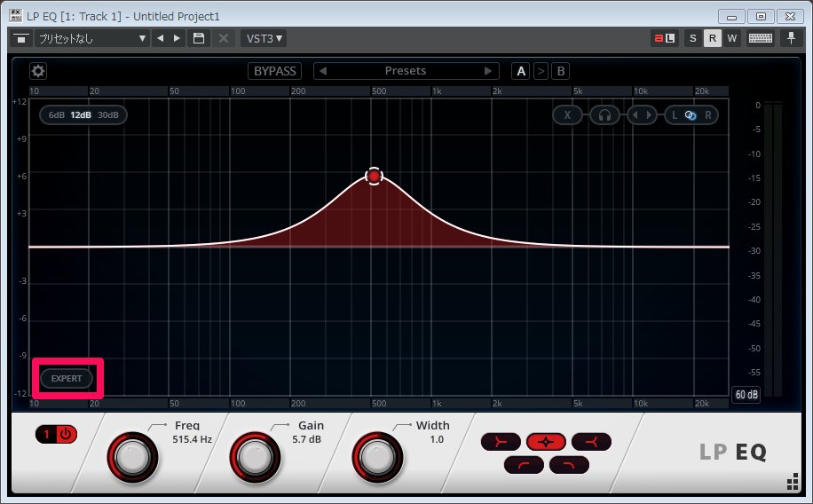Switch to the B comparison slot
Viewport: 813px width, 504px height.
tap(561, 71)
